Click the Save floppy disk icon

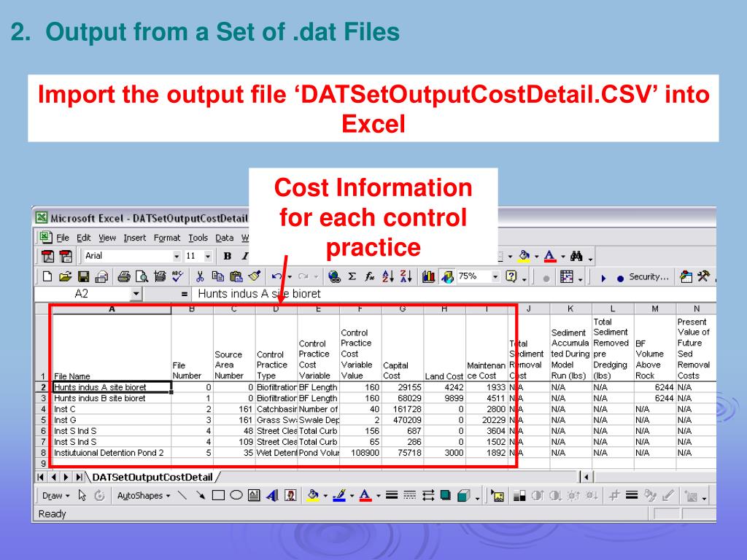point(84,276)
